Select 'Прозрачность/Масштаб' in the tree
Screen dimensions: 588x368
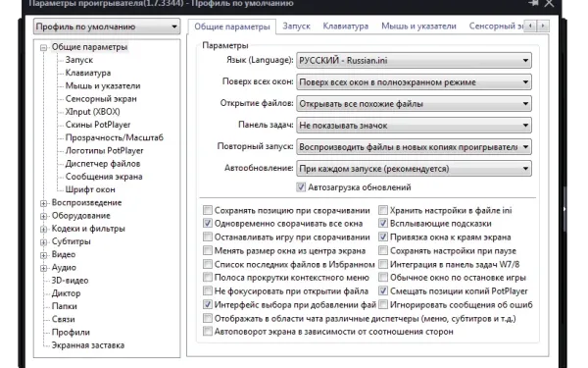115,137
